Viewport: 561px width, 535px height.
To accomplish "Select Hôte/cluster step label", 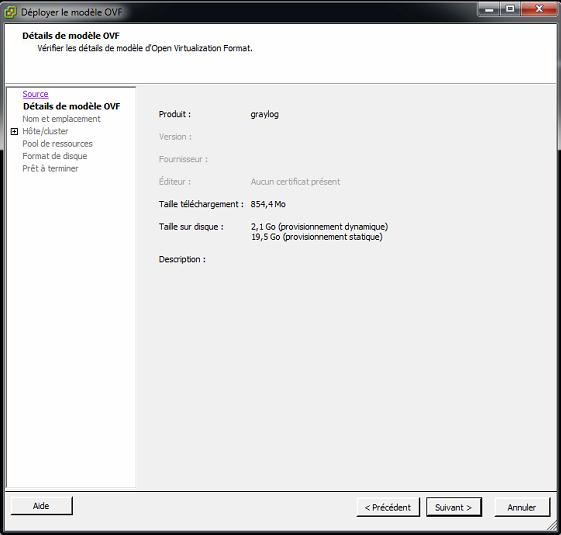I will click(x=45, y=131).
